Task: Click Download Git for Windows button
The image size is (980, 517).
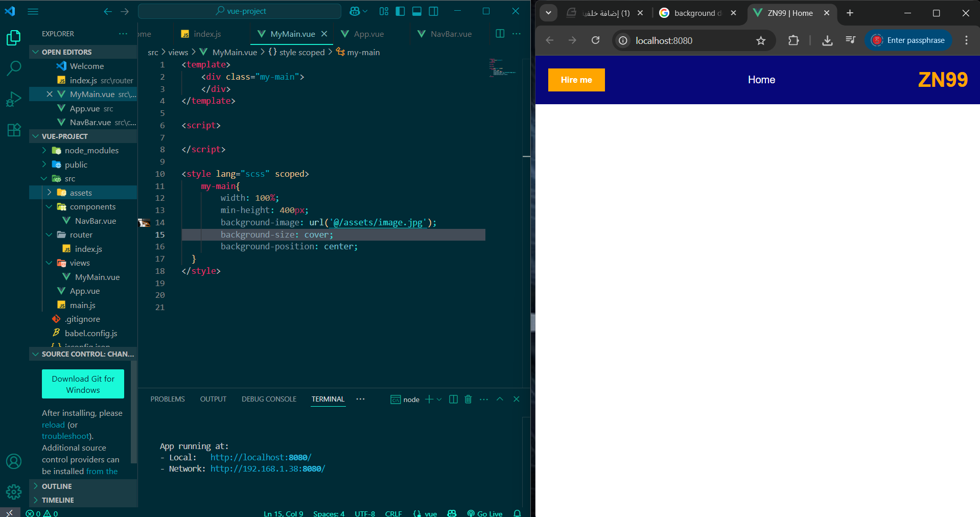Action: click(83, 384)
